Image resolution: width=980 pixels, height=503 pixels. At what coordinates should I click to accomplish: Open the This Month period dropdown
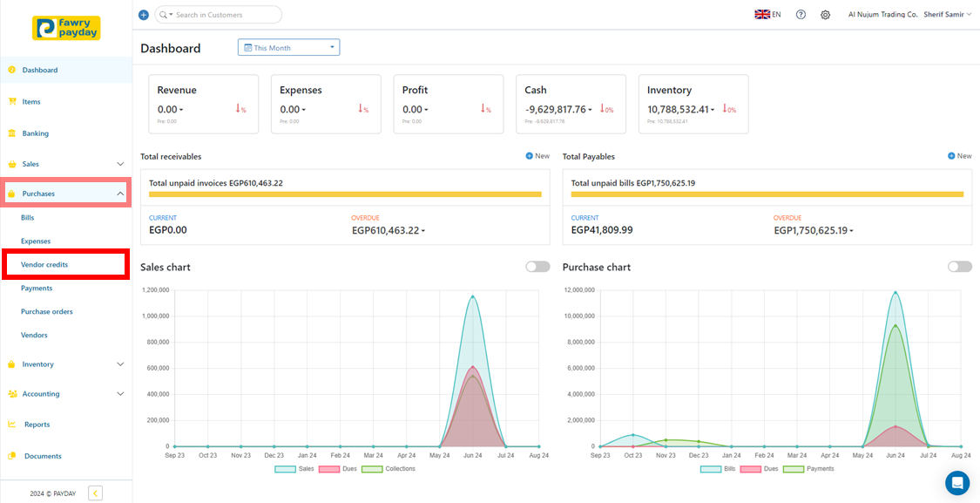point(288,48)
